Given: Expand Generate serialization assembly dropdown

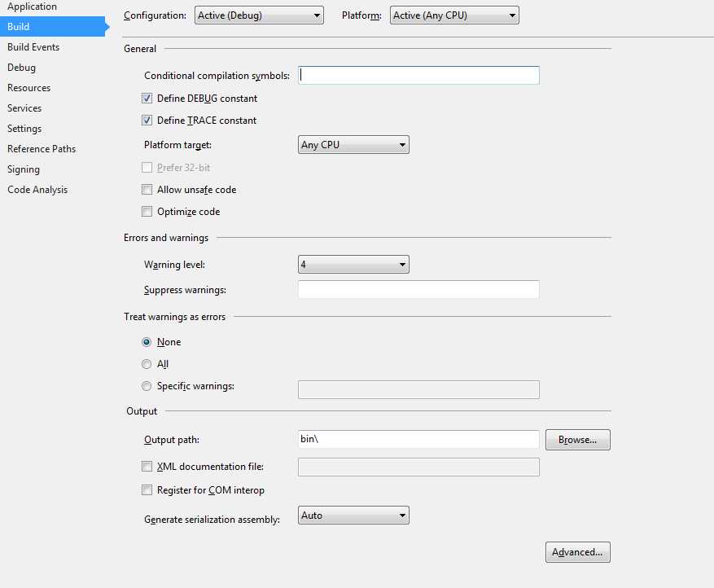Looking at the screenshot, I should pyautogui.click(x=354, y=516).
